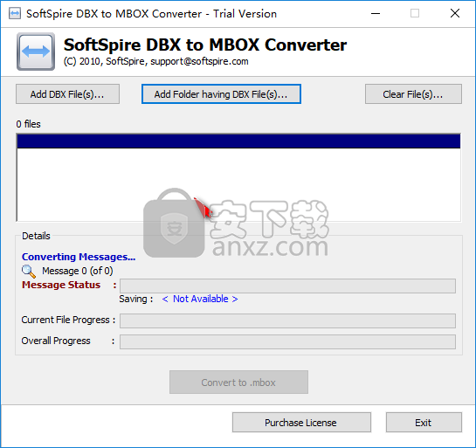The image size is (476, 448).
Task: Click the 'Saving :' label
Action: 135,299
